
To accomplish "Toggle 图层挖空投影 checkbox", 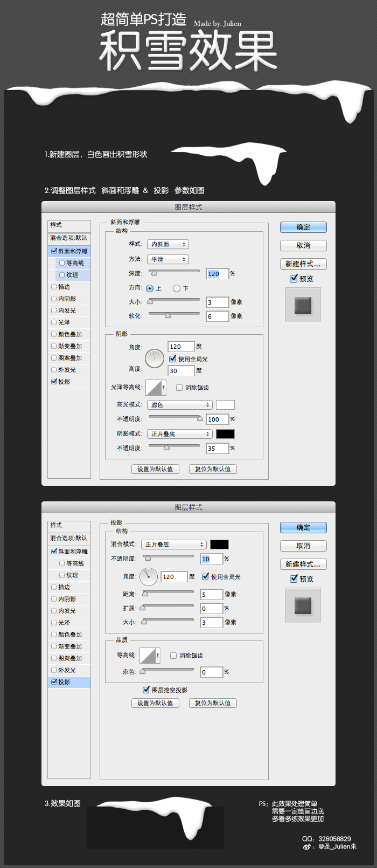I will point(146,690).
